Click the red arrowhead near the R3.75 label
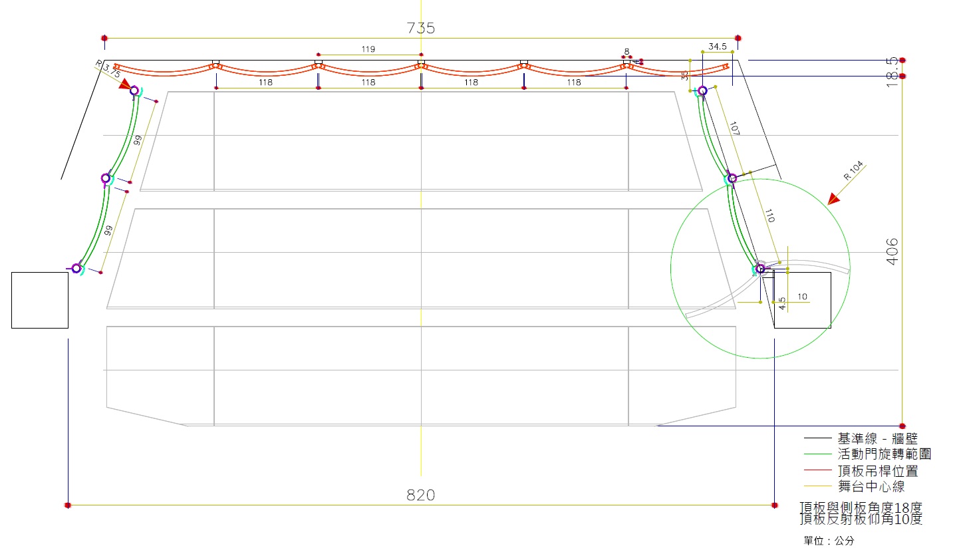957x560 pixels. tap(125, 84)
